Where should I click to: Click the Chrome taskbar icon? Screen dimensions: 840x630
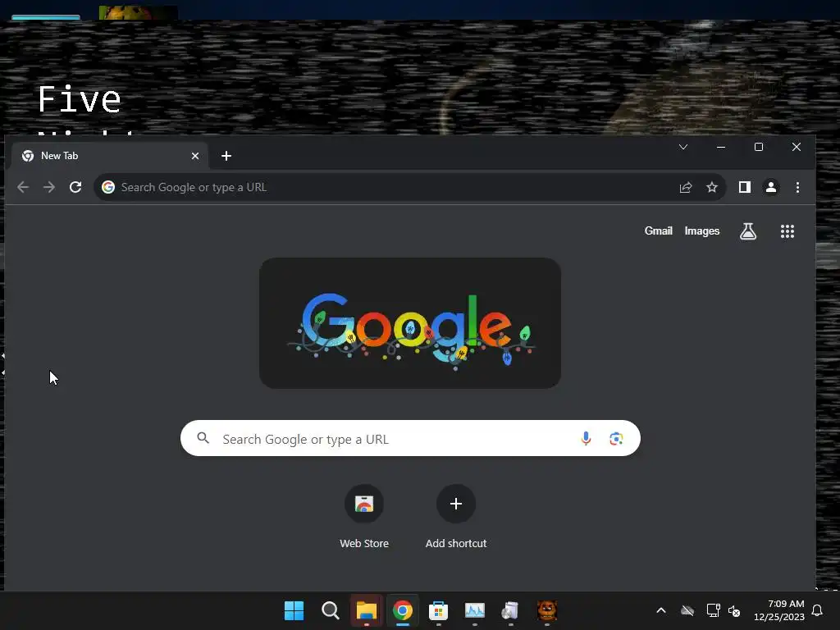tap(402, 610)
